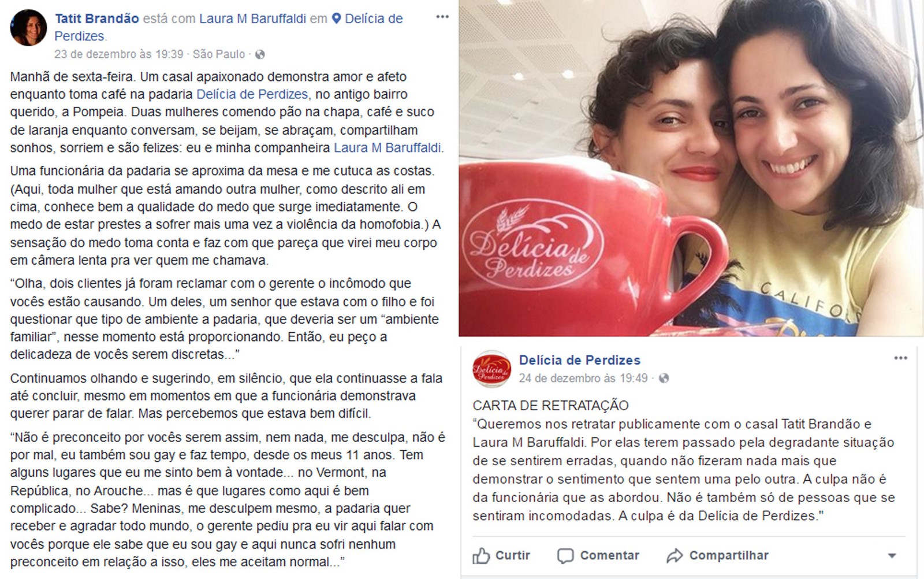Open Laura M Baruffaldi link in post header
The height and width of the screenshot is (579, 924).
point(252,18)
